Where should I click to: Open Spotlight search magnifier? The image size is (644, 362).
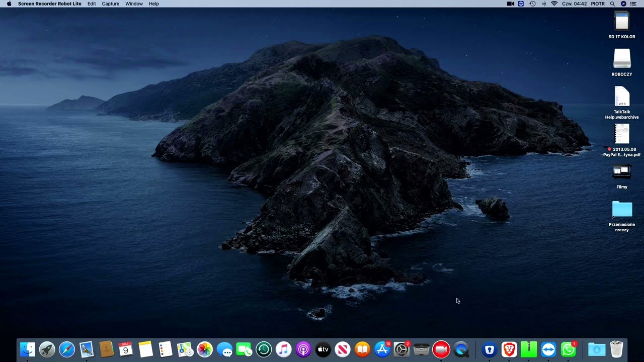(x=612, y=4)
